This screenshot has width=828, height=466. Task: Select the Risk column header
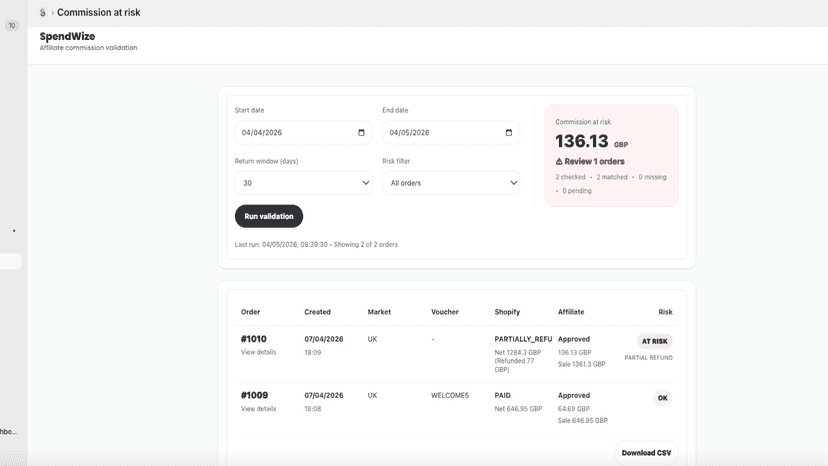pyautogui.click(x=665, y=312)
